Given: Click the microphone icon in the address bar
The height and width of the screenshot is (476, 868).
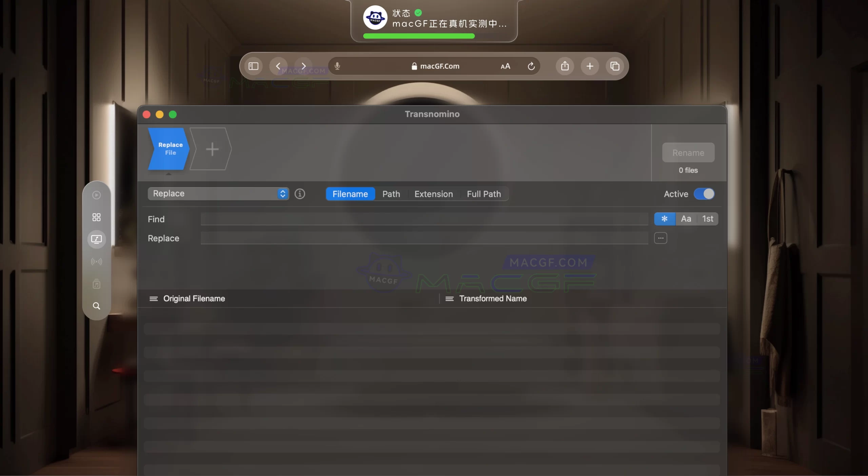Looking at the screenshot, I should [x=337, y=66].
